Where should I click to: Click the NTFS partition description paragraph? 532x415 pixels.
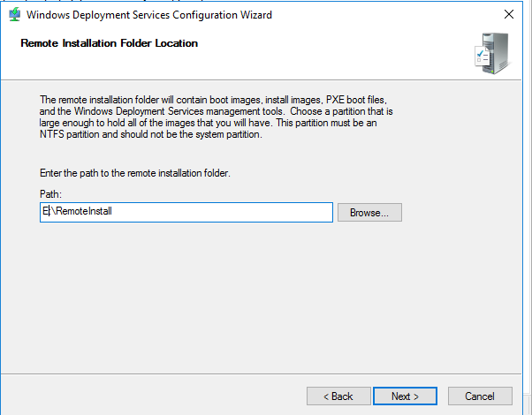(x=217, y=117)
